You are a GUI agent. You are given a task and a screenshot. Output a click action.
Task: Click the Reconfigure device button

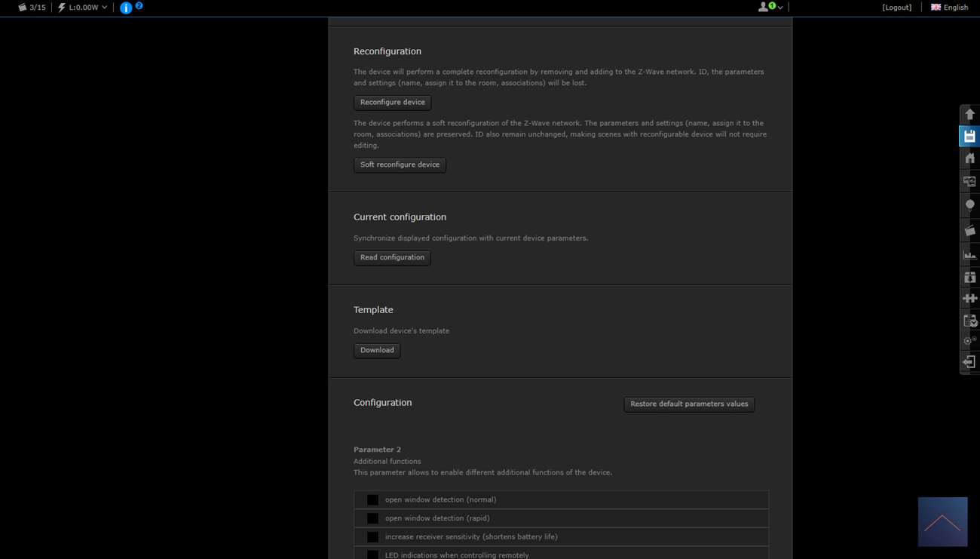(x=393, y=103)
